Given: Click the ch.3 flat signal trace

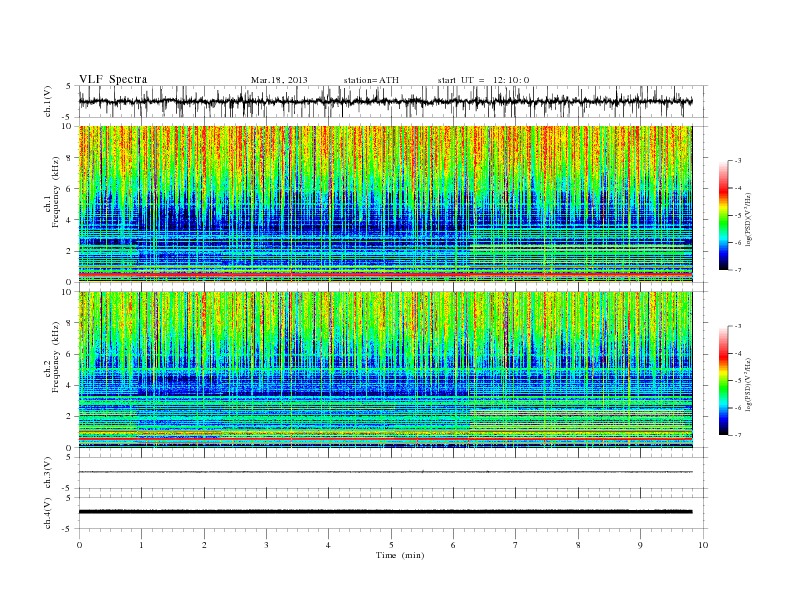Looking at the screenshot, I should click(385, 472).
